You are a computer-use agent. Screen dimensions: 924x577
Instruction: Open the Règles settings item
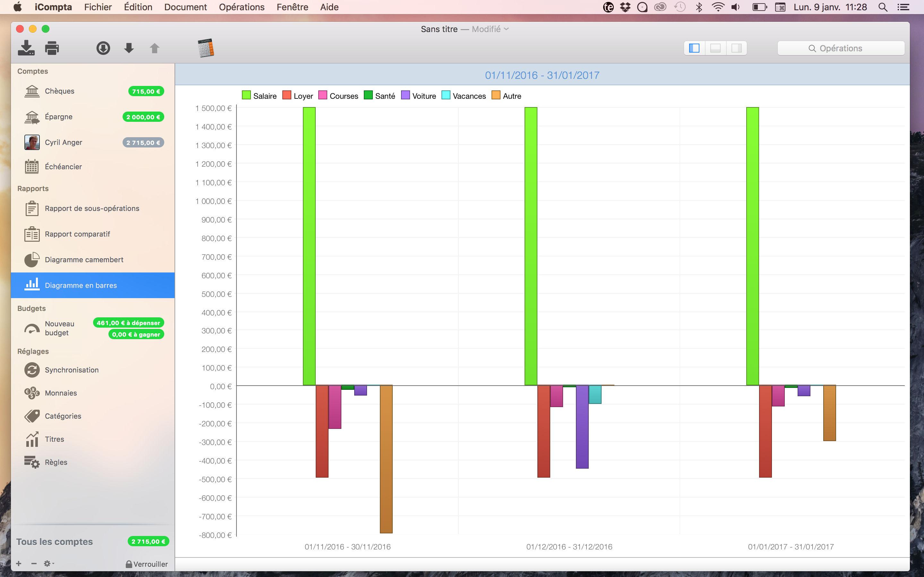coord(56,462)
